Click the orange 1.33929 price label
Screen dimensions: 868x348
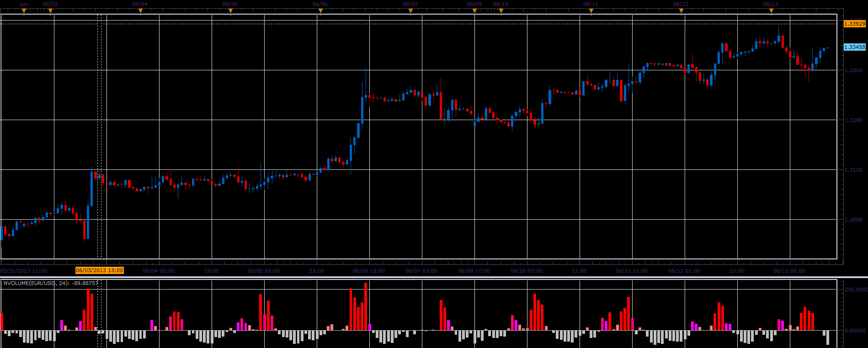[x=854, y=24]
